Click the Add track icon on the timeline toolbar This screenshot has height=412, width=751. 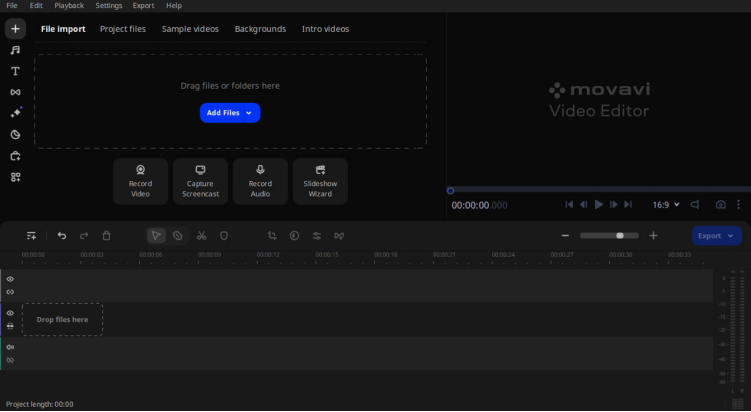tap(31, 236)
